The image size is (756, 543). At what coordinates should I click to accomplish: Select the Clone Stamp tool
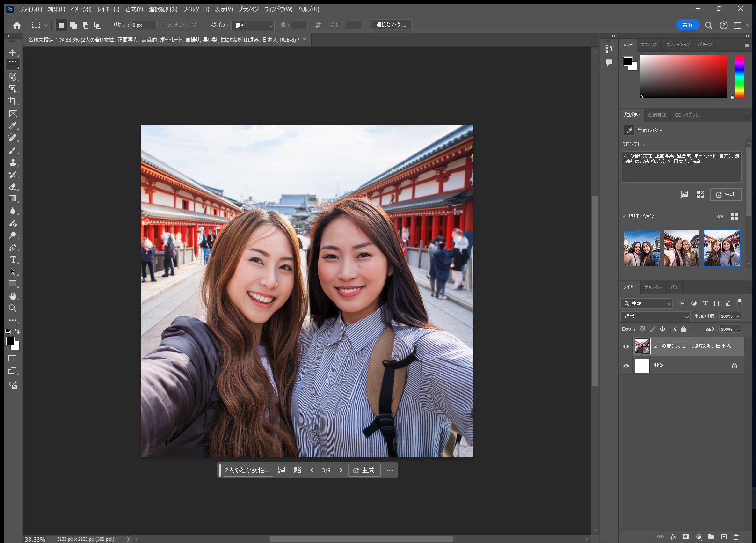click(13, 162)
